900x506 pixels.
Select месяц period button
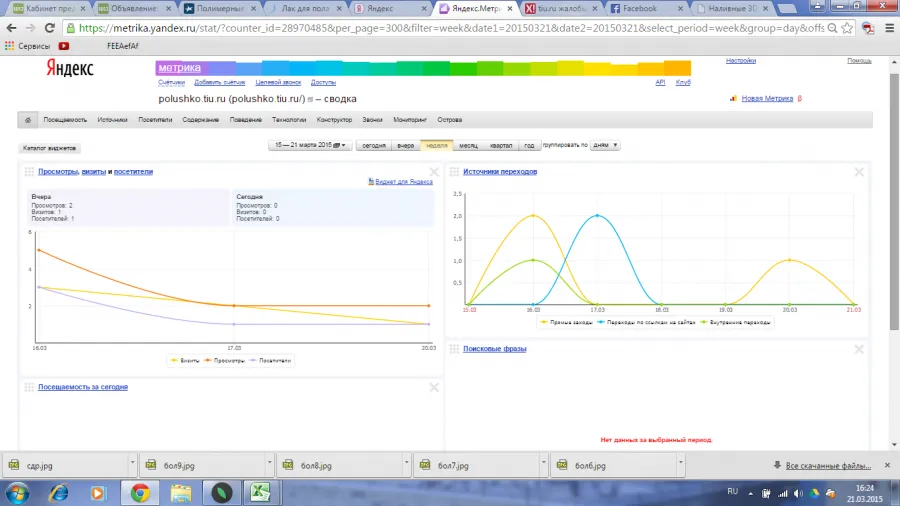468,145
